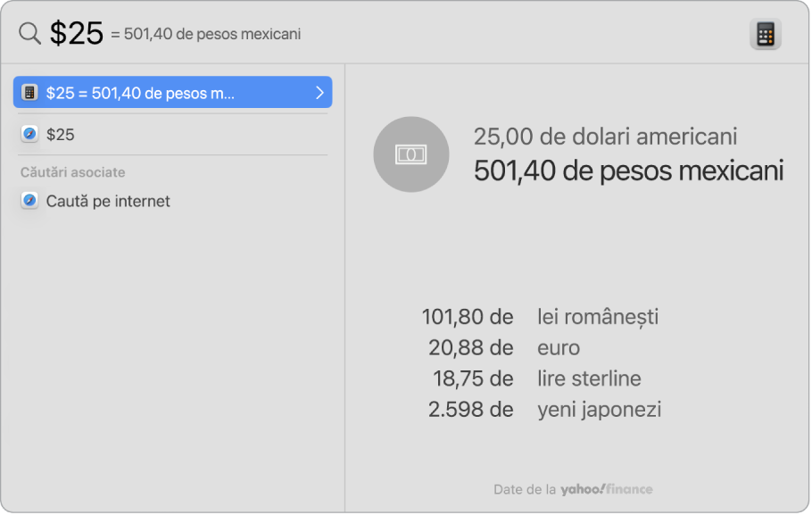This screenshot has height=515, width=812.
Task: Expand the selected conversion with the chevron arrow
Action: coord(321,92)
